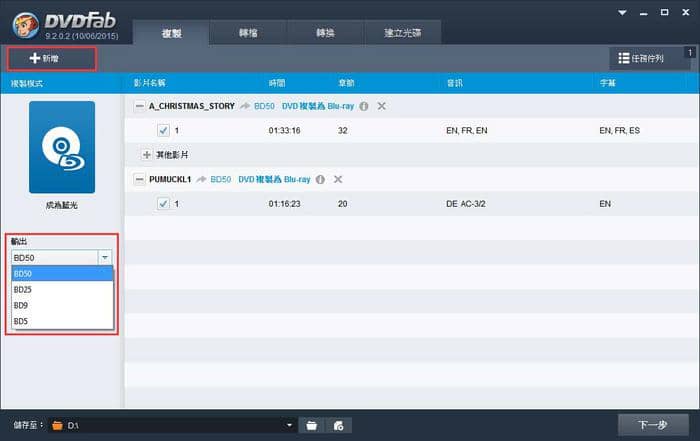The image size is (700, 441).
Task: Switch to the 建立光碟 creator tab
Action: (403, 33)
